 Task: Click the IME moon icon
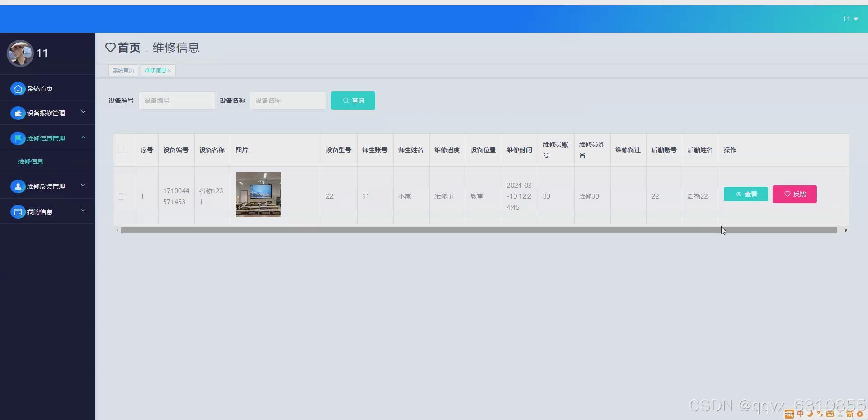pyautogui.click(x=810, y=414)
